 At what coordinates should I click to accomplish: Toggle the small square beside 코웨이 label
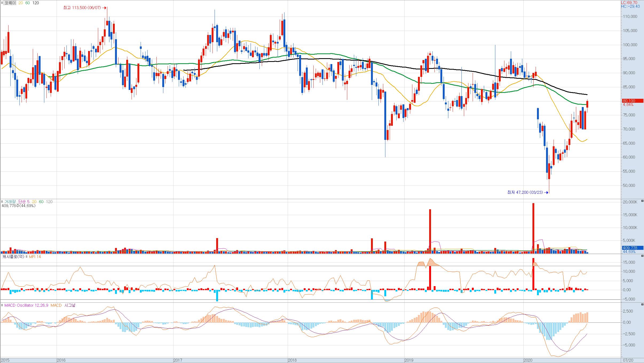2,3
